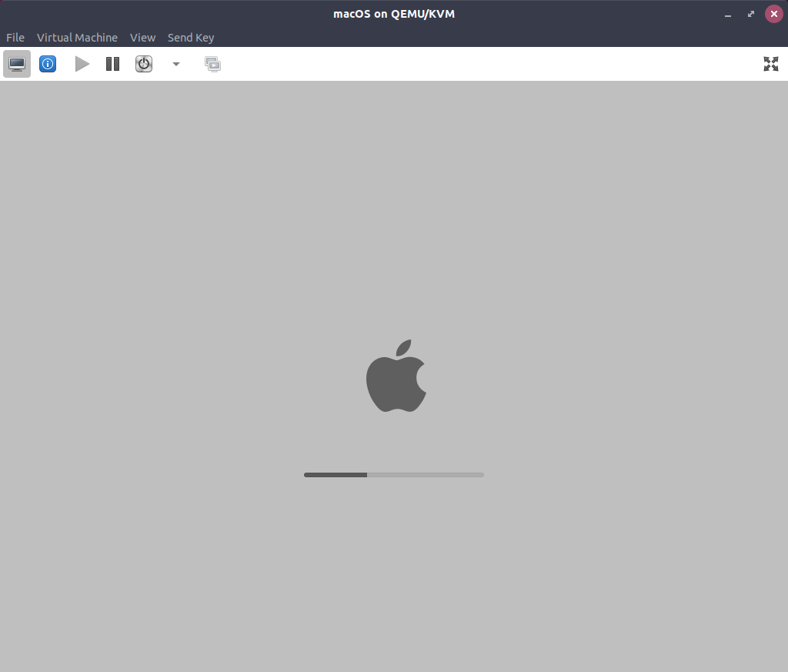The width and height of the screenshot is (788, 672).
Task: Maximize the macOS on QEMU/KVM window
Action: 751,14
